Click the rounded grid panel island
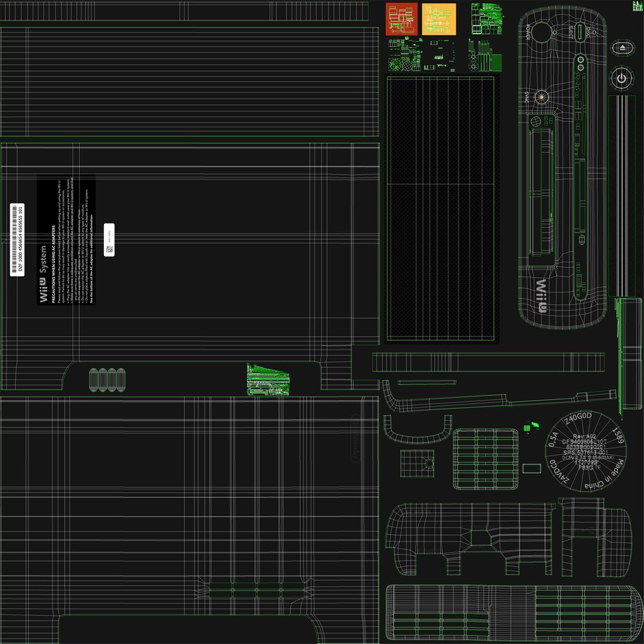 pyautogui.click(x=485, y=459)
